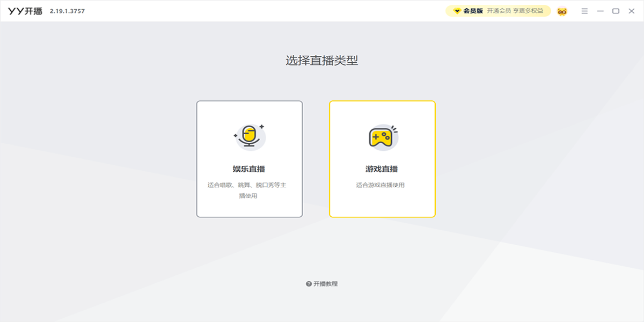Viewport: 644px width, 322px height.
Task: Click the panda avatar in the title bar
Action: coord(561,10)
